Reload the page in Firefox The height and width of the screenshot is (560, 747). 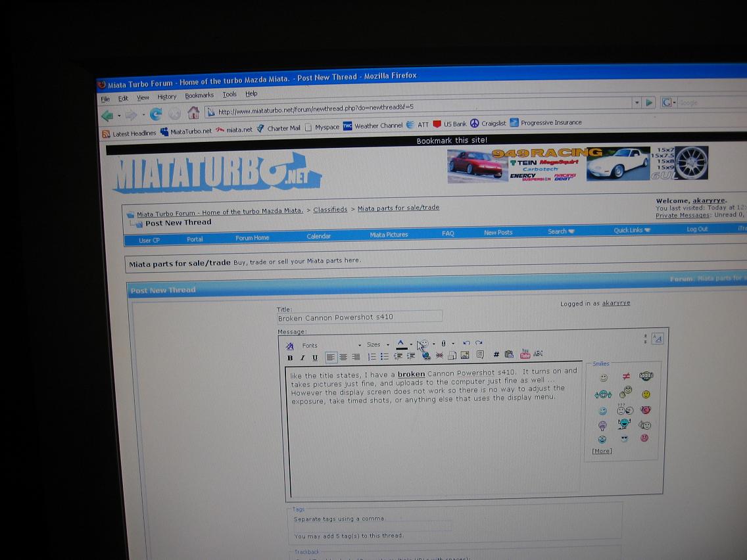156,114
